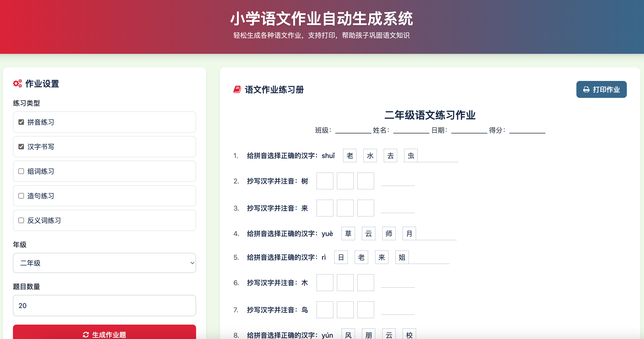Click the title 二年级语文练习作业

(x=430, y=115)
